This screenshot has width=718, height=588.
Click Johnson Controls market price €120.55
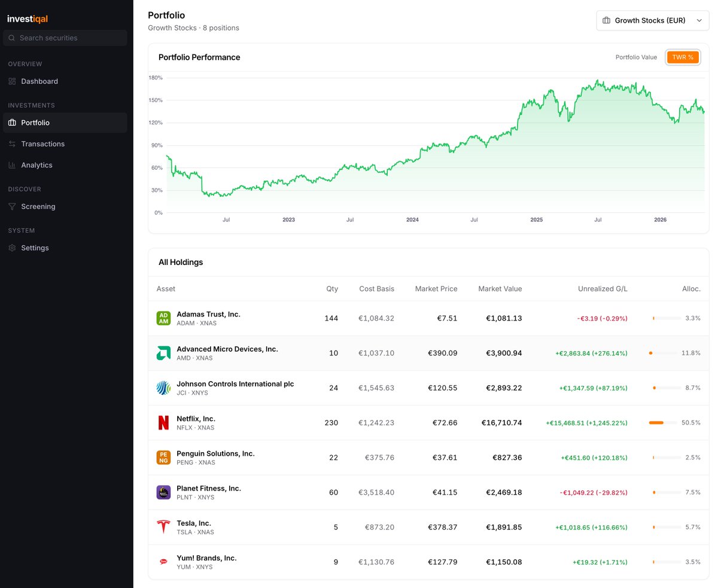(x=443, y=388)
